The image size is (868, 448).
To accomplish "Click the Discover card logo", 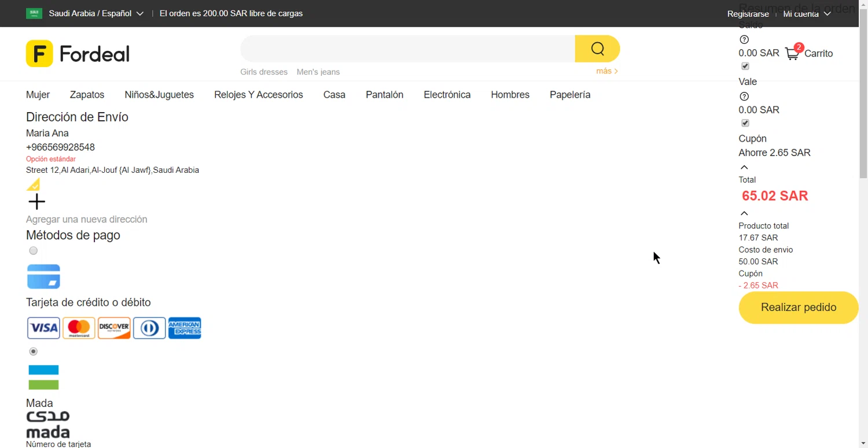I will click(114, 328).
